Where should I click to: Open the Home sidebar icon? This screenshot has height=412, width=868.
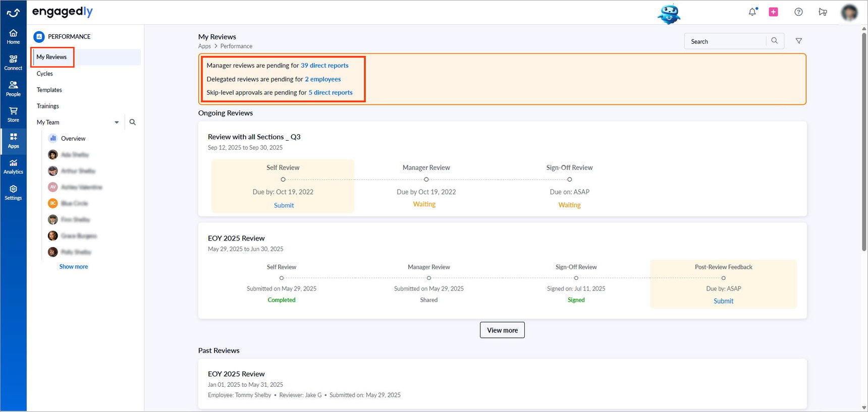pyautogui.click(x=13, y=37)
